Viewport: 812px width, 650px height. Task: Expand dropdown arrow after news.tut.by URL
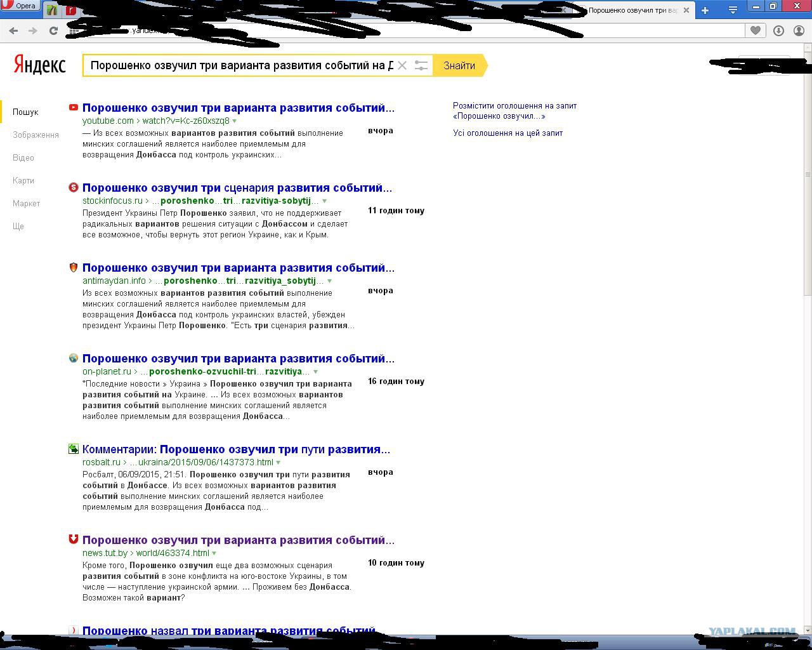214,554
